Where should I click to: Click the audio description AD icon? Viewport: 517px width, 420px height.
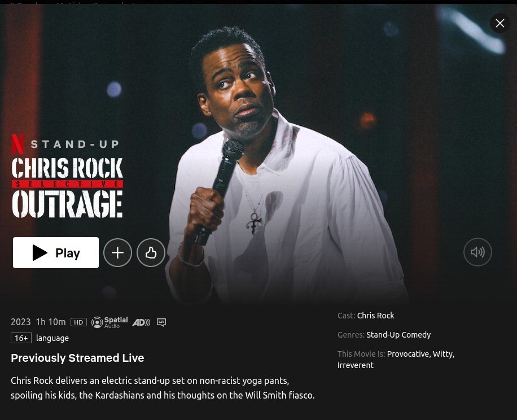[x=141, y=322]
